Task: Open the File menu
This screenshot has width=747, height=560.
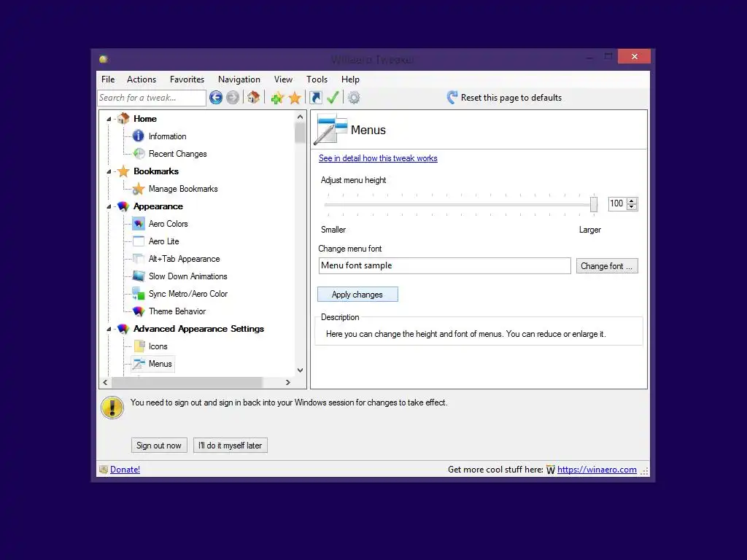Action: pos(108,79)
